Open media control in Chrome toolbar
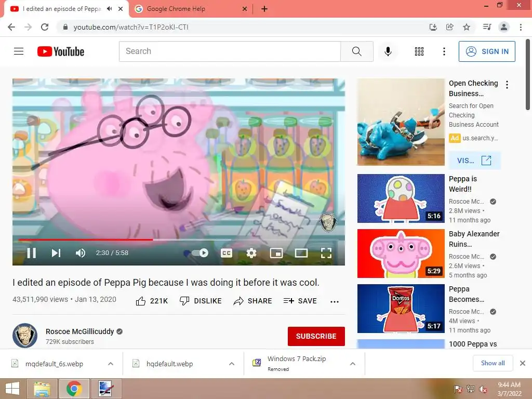 [487, 27]
